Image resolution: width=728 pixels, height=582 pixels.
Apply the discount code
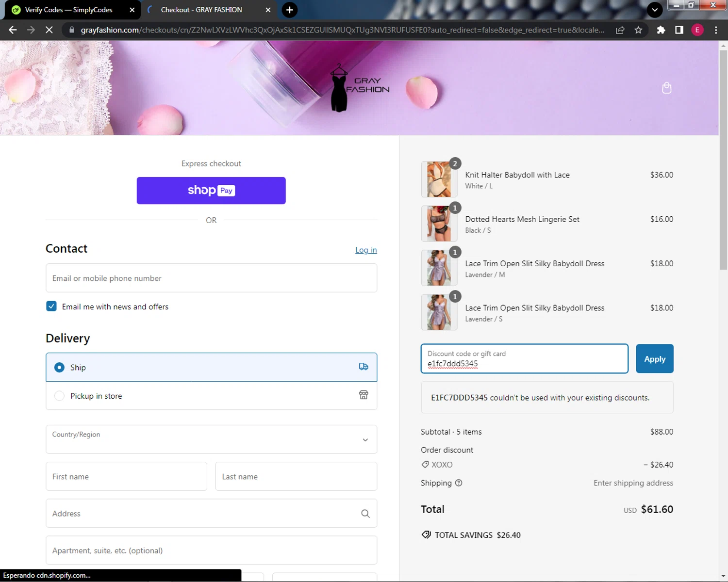(655, 358)
